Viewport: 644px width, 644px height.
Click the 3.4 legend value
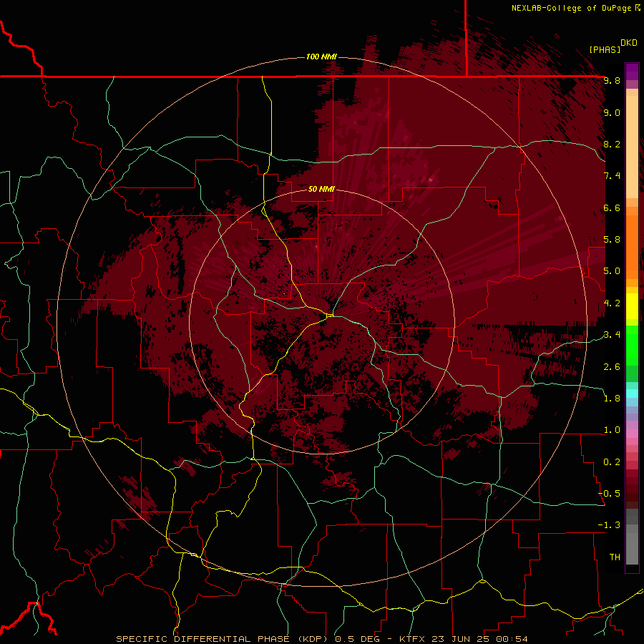612,335
